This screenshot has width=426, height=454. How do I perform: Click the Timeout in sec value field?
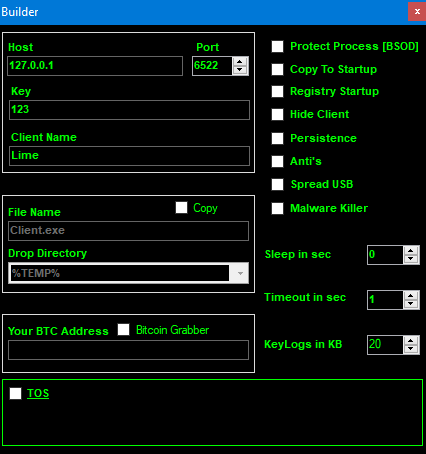click(385, 300)
